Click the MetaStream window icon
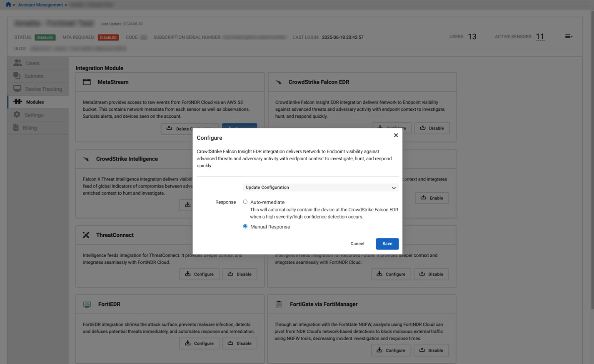 coord(87,82)
